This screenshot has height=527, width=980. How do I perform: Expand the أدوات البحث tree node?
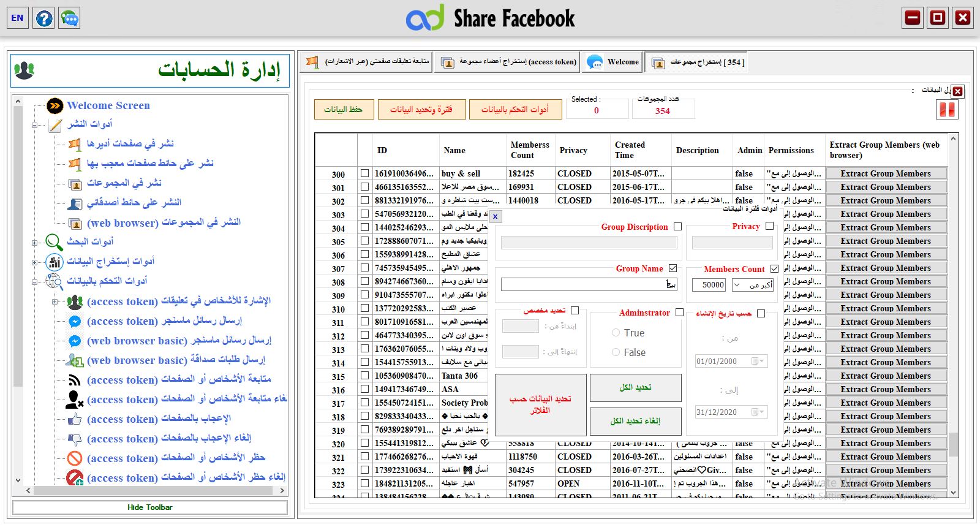(x=35, y=243)
